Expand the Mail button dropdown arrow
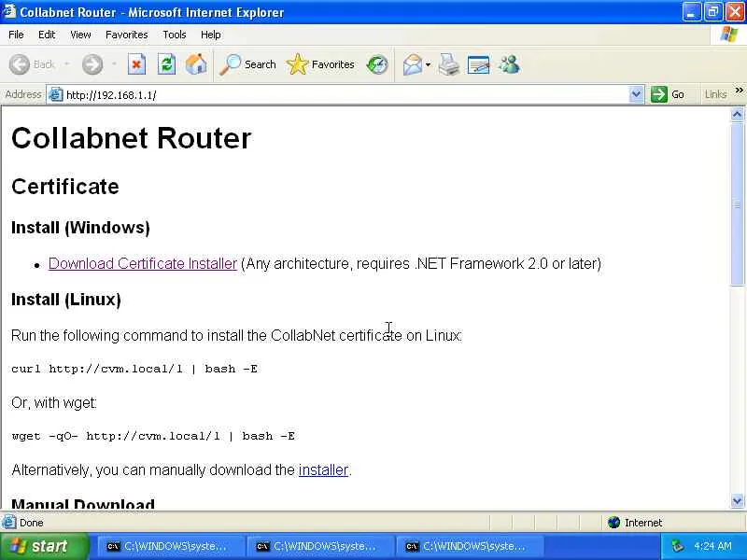This screenshot has width=747, height=560. (428, 64)
